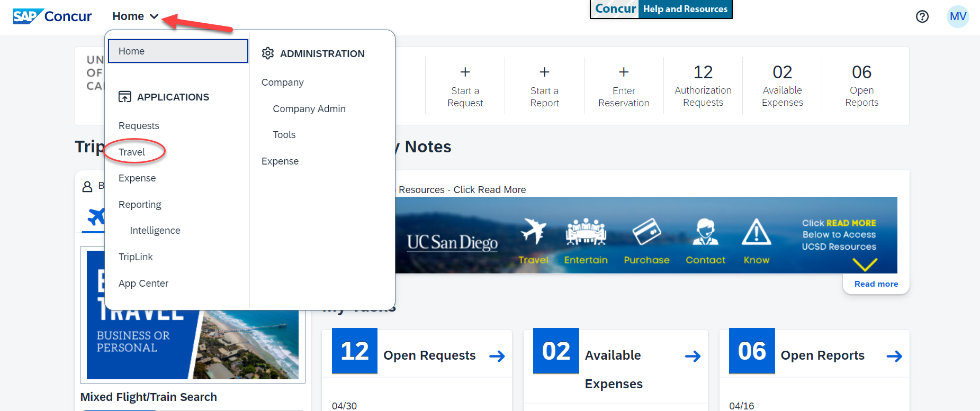
Task: Click the plus icon for Start a Request
Action: coord(465,72)
